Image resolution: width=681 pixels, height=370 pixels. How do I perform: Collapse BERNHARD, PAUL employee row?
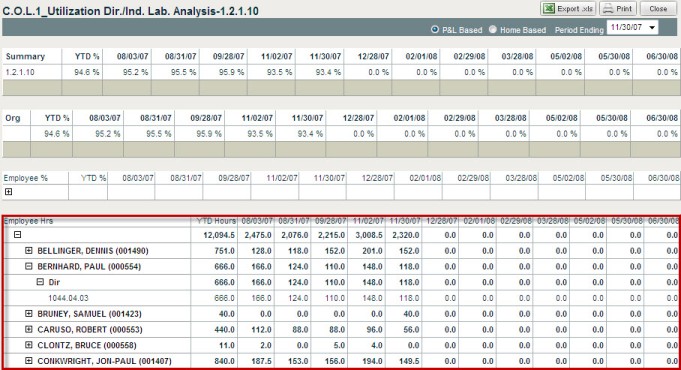point(29,266)
